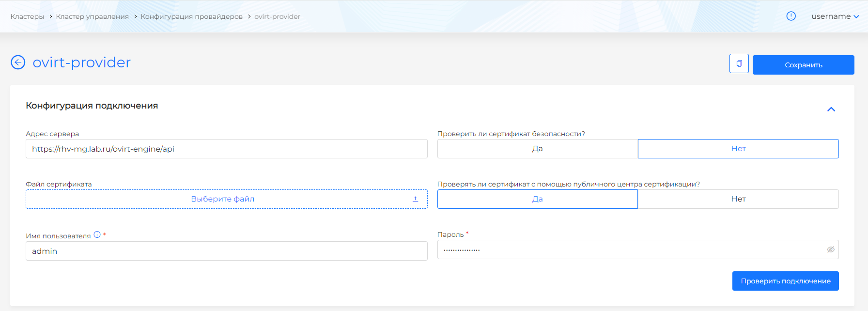The width and height of the screenshot is (868, 311).
Task: Collapse the Конфигурация подключения section
Action: click(x=831, y=109)
